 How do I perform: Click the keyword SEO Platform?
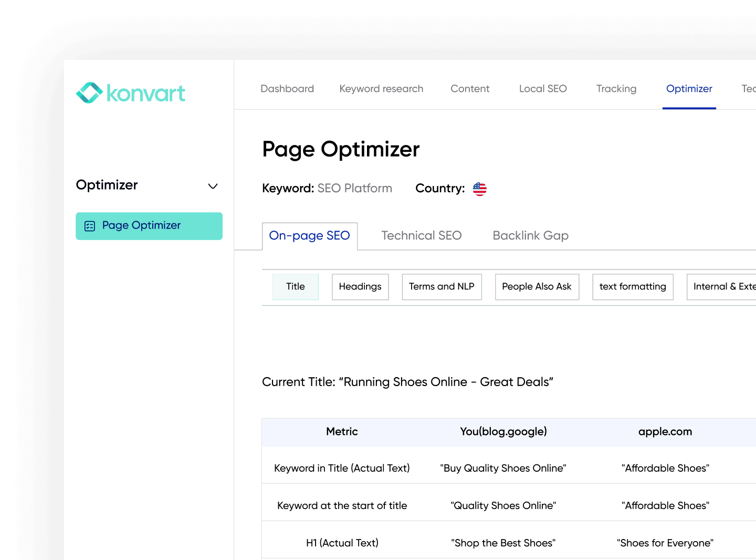pyautogui.click(x=354, y=188)
